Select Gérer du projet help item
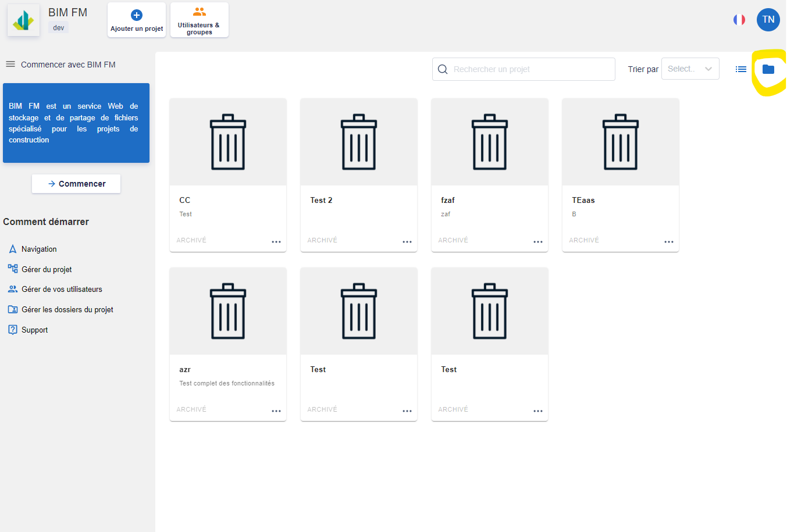 [47, 269]
